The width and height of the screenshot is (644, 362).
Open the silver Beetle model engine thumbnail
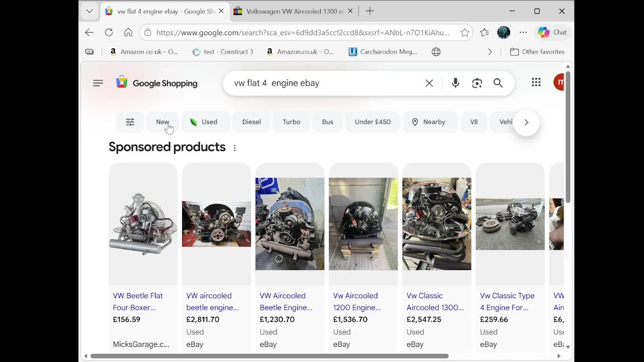[x=143, y=224]
